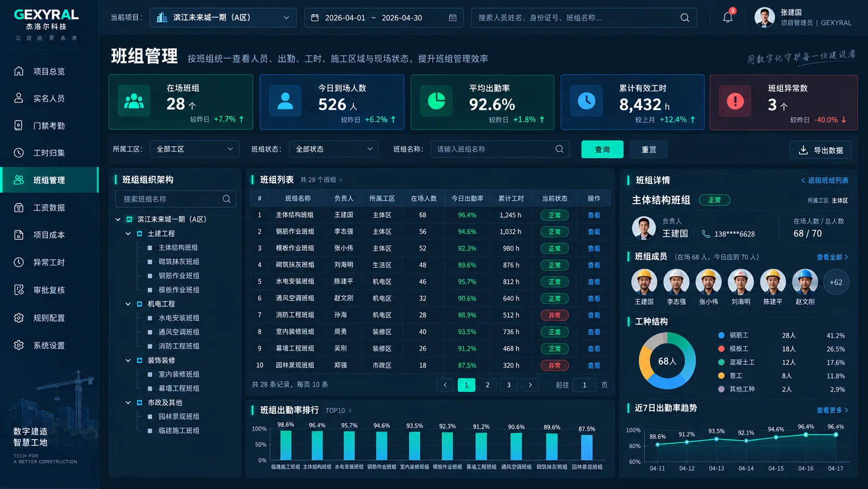
Task: Click the 重置 button
Action: [648, 150]
